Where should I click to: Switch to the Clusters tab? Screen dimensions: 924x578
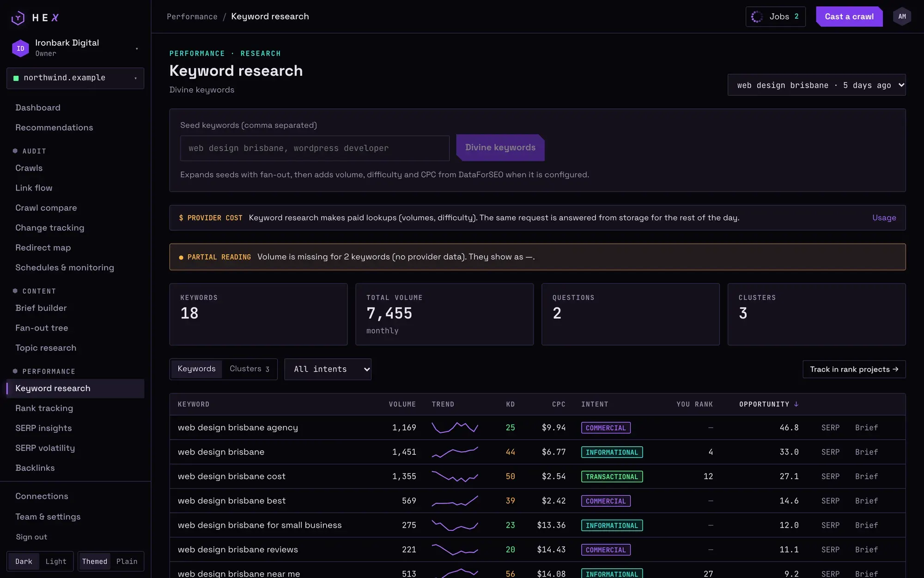pos(249,369)
